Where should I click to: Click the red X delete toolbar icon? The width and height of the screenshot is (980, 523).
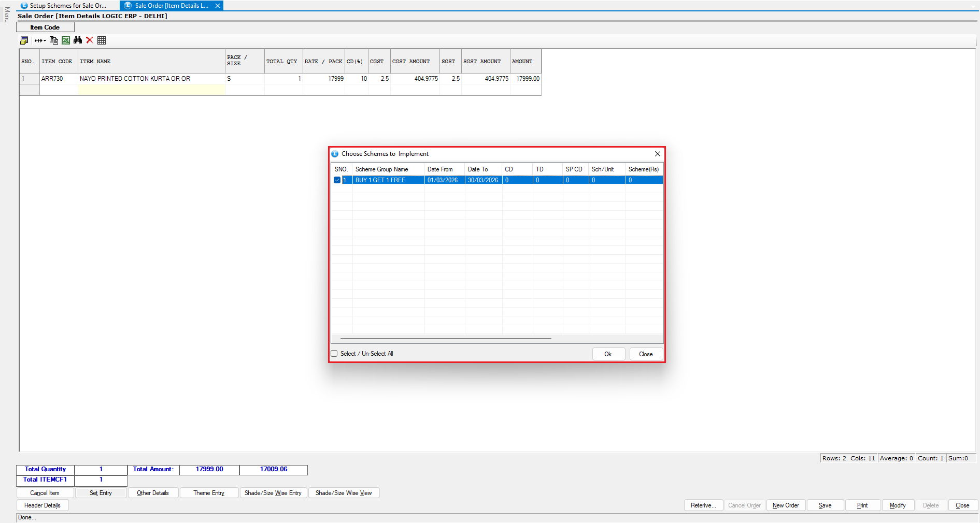point(90,40)
